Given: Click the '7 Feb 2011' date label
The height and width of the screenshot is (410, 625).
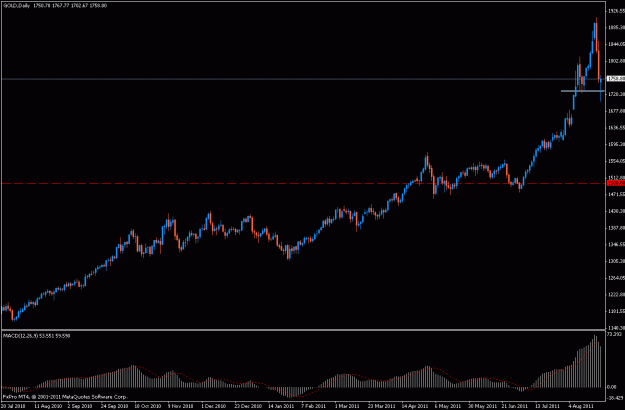Looking at the screenshot, I should coord(313,406).
